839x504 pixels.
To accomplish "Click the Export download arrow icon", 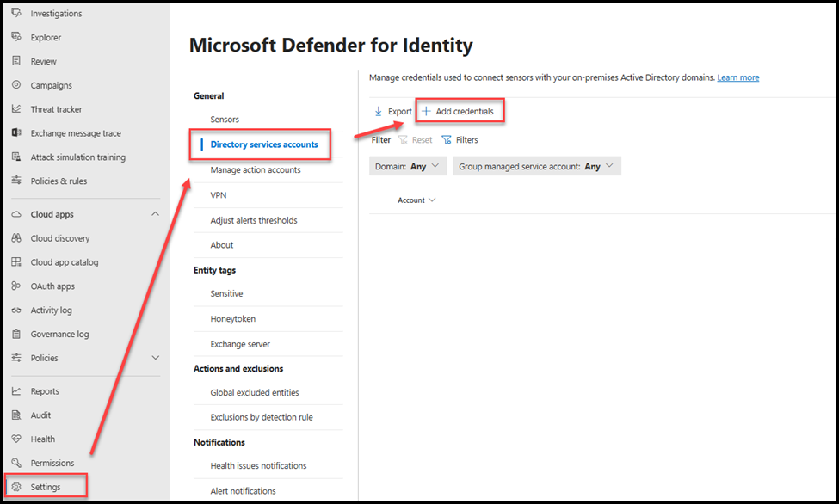I will [x=379, y=111].
